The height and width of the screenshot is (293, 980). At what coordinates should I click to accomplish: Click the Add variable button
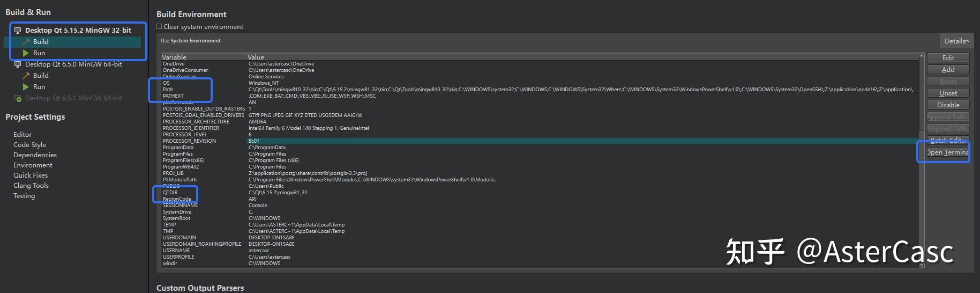click(x=948, y=70)
